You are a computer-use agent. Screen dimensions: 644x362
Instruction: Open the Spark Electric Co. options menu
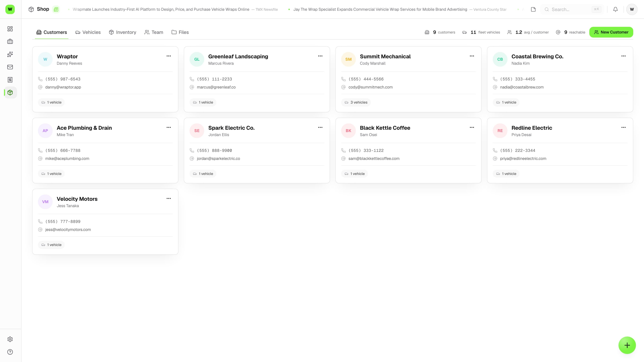(320, 127)
